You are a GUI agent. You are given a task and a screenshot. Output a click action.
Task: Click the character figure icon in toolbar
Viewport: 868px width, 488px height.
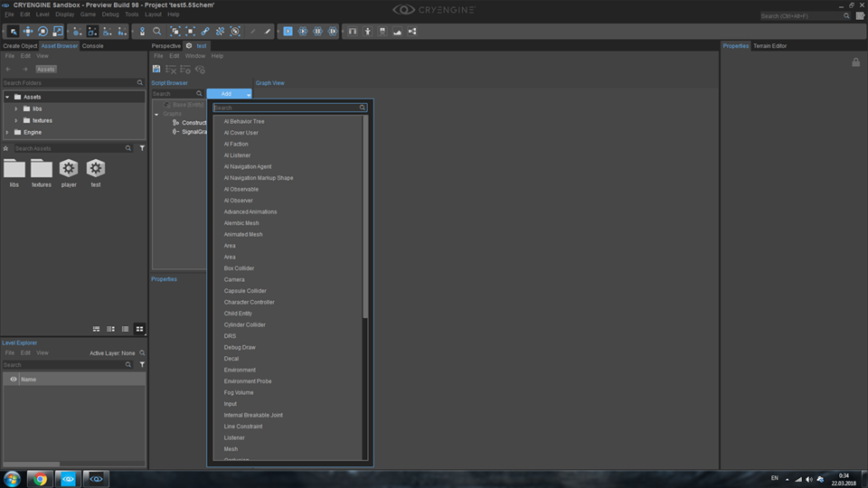point(368,32)
